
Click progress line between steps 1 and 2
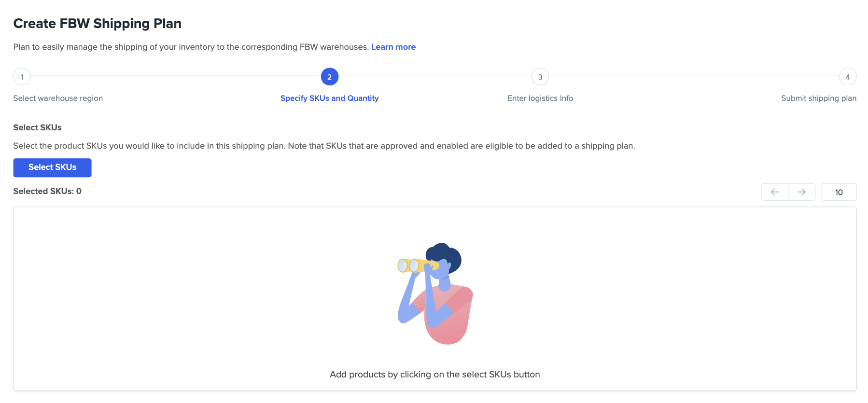pos(176,76)
